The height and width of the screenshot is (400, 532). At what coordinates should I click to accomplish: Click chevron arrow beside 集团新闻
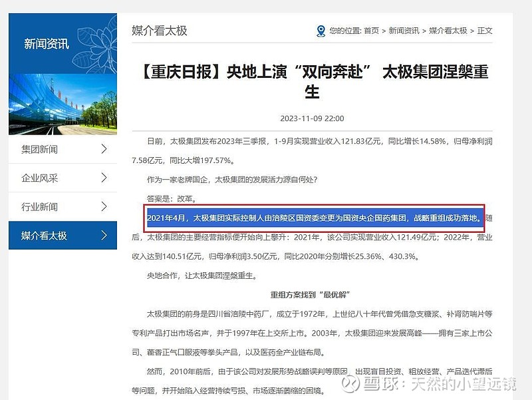[104, 148]
